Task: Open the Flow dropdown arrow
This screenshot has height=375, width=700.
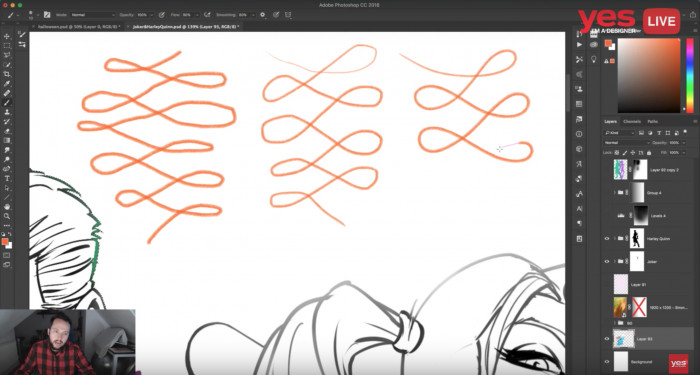Action: click(197, 15)
